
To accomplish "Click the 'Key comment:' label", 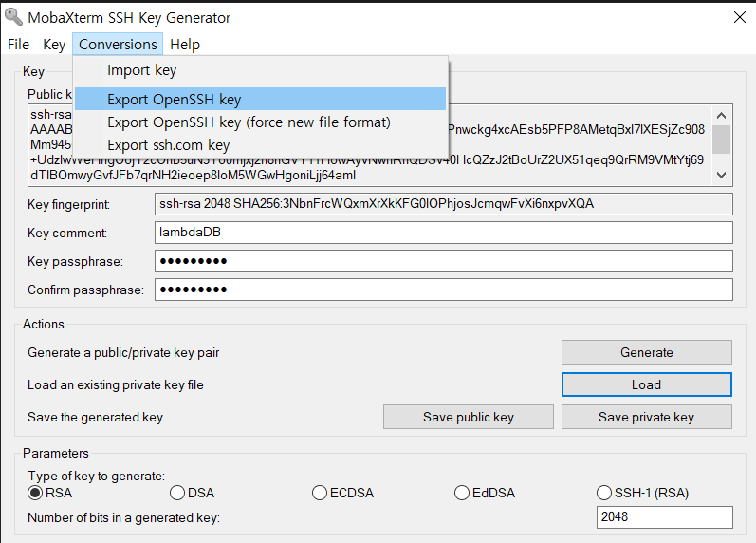I will point(67,234).
